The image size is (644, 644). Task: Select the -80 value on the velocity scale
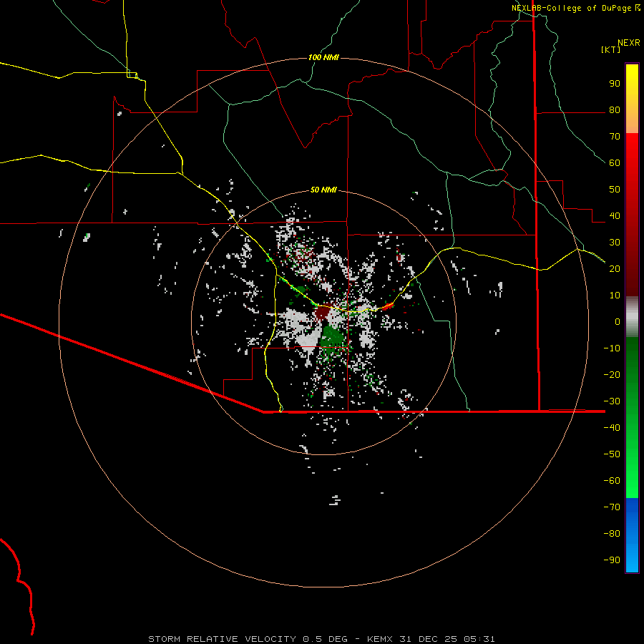[612, 534]
